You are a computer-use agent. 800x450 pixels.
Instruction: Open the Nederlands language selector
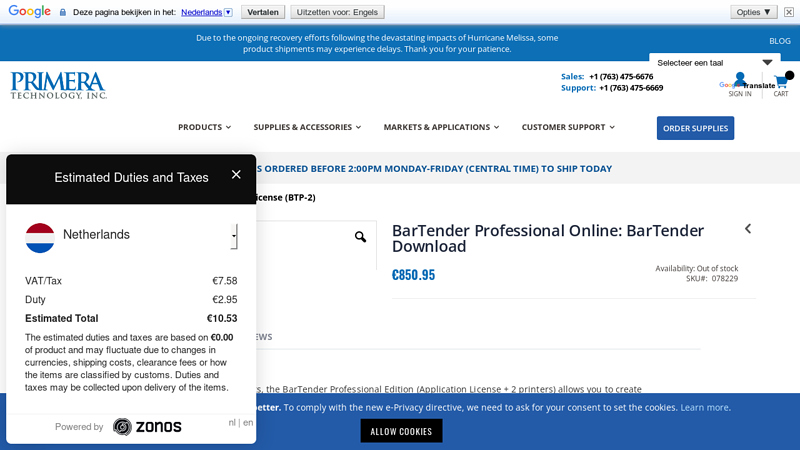(207, 12)
